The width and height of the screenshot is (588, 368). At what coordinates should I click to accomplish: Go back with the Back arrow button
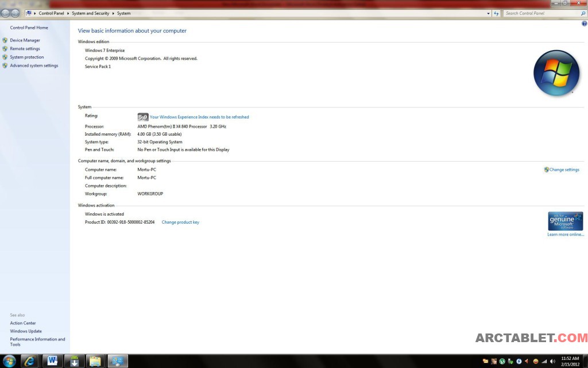(x=5, y=13)
